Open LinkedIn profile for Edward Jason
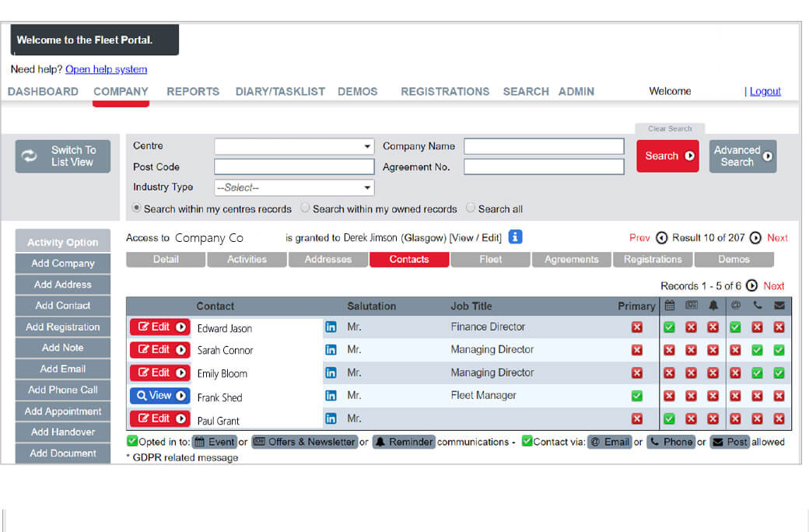 click(331, 327)
